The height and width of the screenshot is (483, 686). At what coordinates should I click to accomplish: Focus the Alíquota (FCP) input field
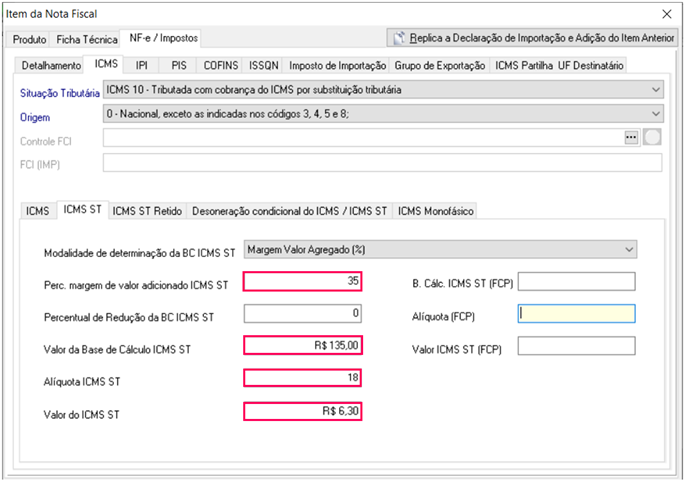click(x=576, y=314)
